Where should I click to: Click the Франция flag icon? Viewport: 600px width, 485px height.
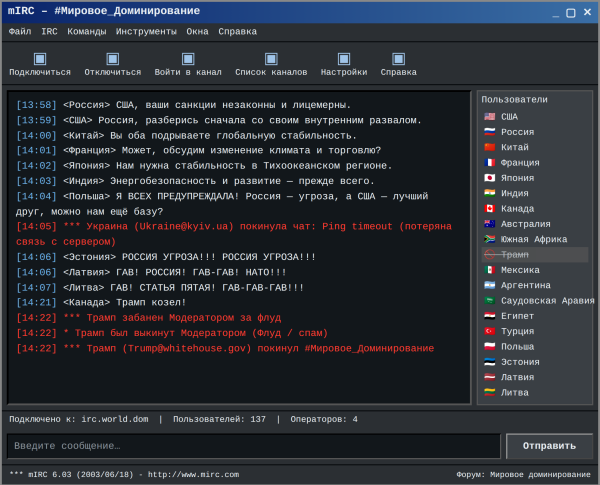(x=489, y=162)
